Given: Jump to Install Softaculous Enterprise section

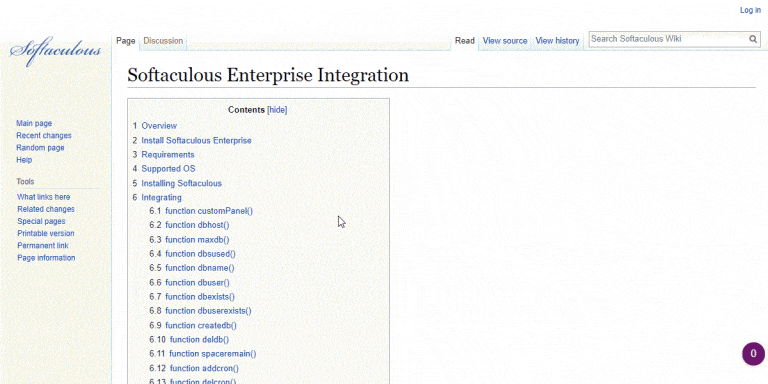Looking at the screenshot, I should point(196,141).
